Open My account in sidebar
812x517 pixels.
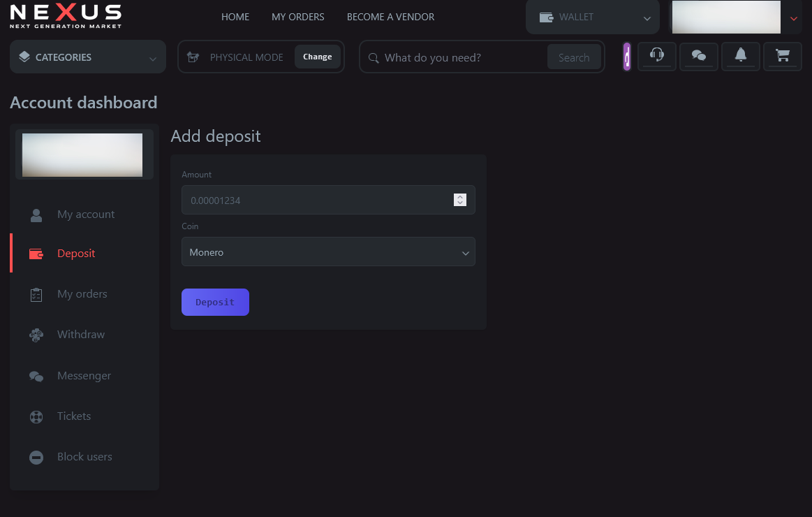pyautogui.click(x=86, y=214)
